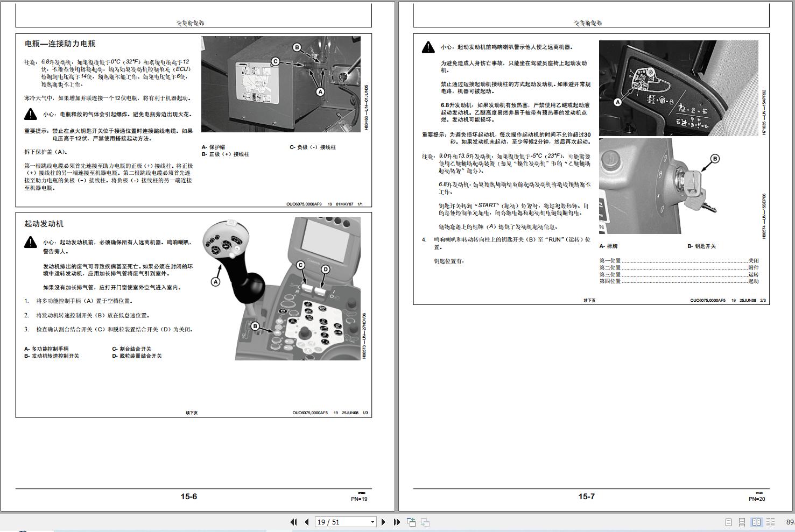Image resolution: width=795 pixels, height=532 pixels.
Task: Click the steering column dashboard photo
Action: click(678, 88)
